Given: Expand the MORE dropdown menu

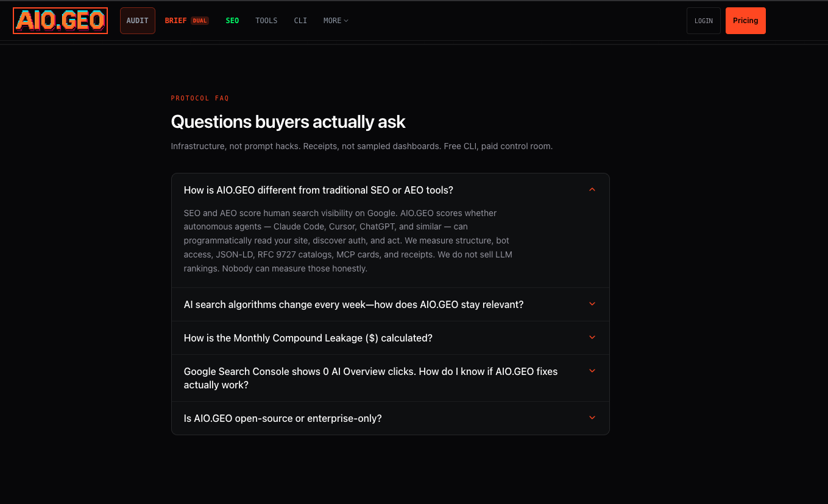Looking at the screenshot, I should (336, 21).
